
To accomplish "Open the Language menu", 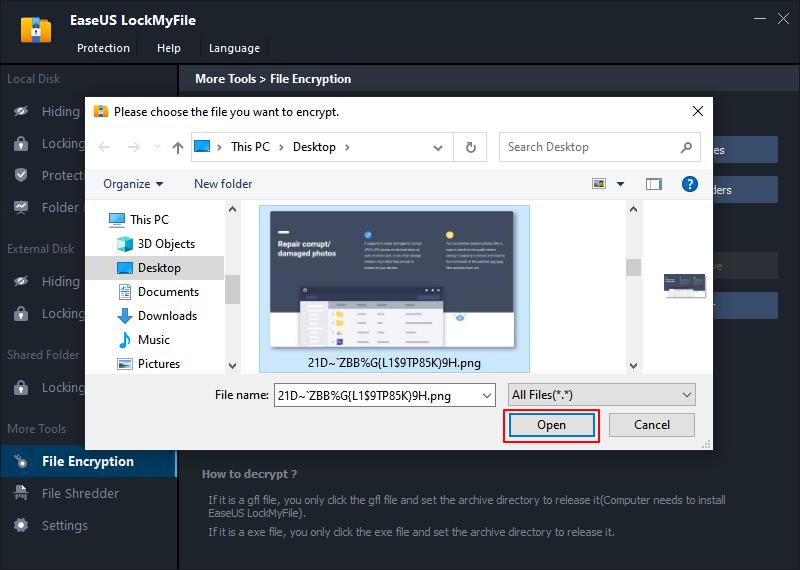I will pyautogui.click(x=234, y=48).
